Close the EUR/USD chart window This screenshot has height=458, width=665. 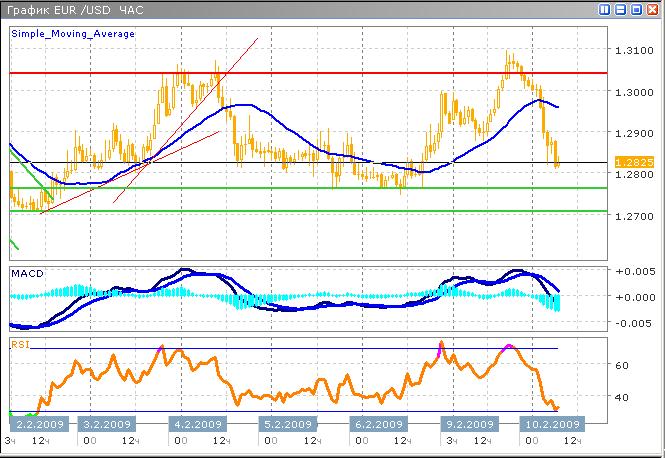pyautogui.click(x=650, y=9)
